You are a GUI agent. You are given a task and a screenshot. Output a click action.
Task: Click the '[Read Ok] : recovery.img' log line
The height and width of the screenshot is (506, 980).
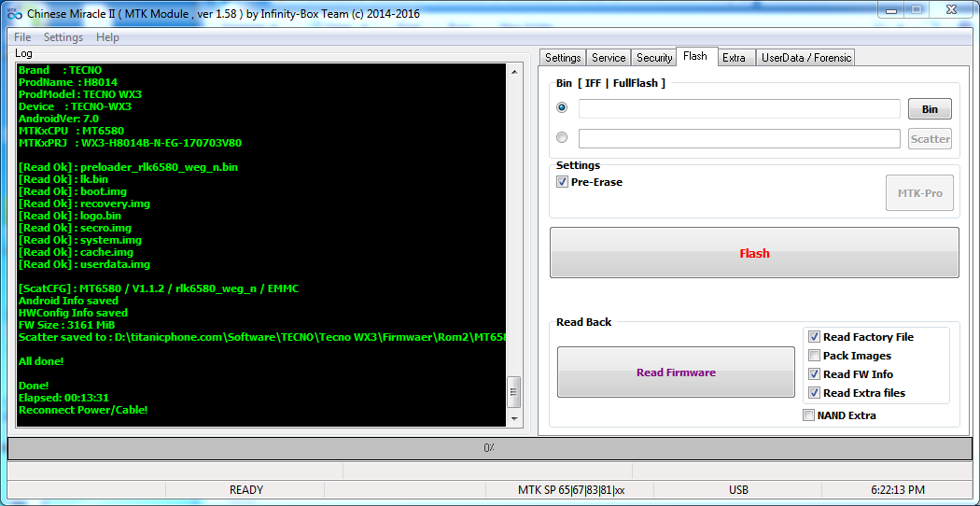click(84, 204)
